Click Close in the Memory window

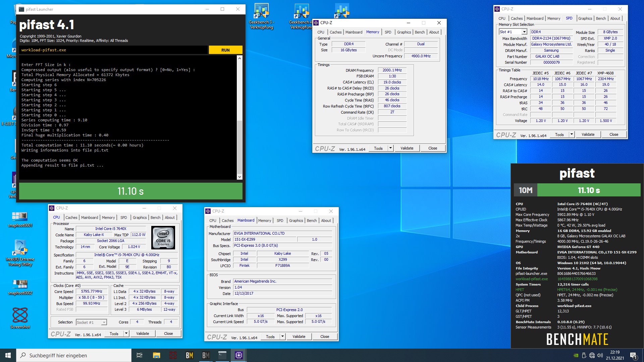[433, 148]
